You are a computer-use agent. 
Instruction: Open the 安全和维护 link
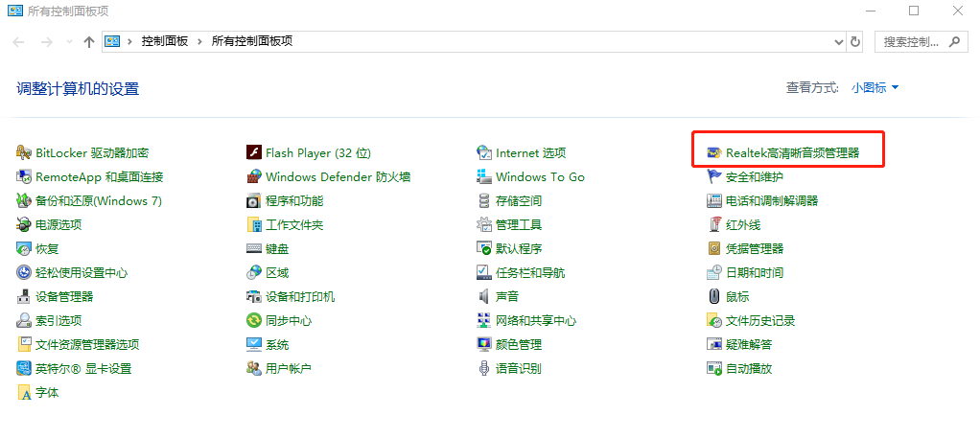(755, 176)
